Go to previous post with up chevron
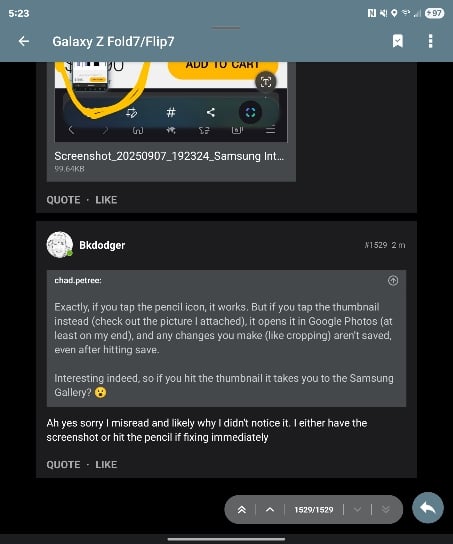Screen dimensions: 453x544 pos(270,510)
